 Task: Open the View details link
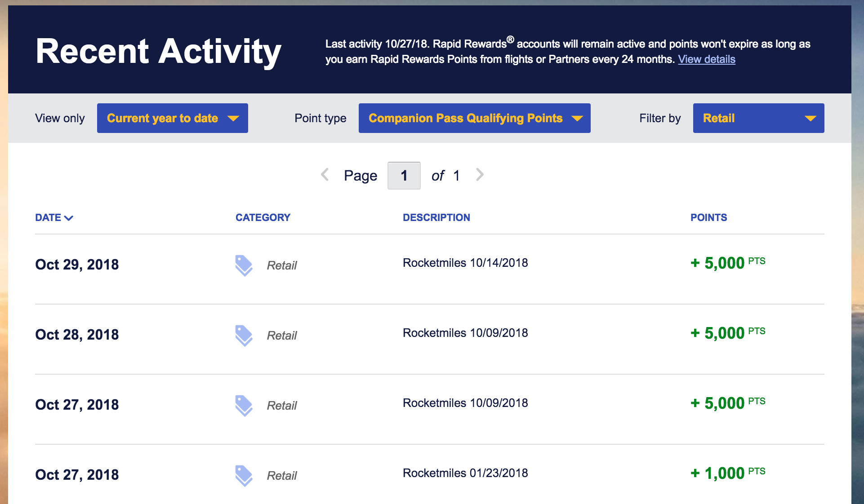pyautogui.click(x=706, y=59)
